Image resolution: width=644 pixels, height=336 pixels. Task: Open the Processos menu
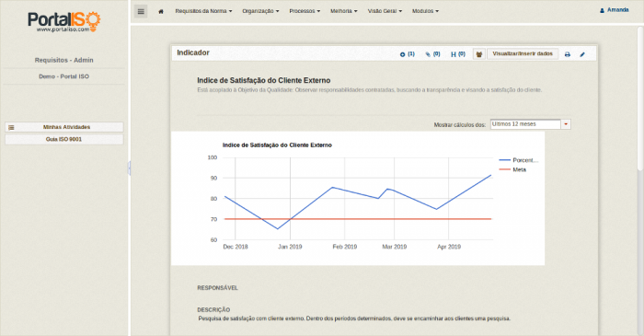pos(305,11)
